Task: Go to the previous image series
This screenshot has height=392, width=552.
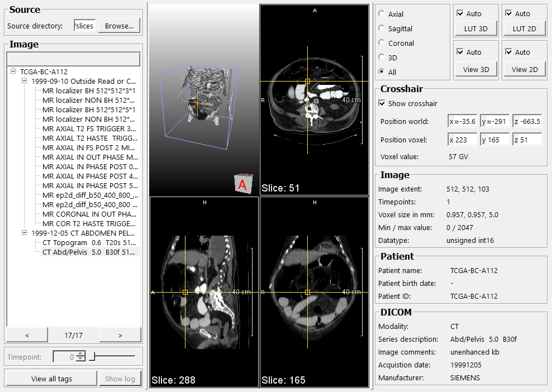Action: click(x=27, y=335)
